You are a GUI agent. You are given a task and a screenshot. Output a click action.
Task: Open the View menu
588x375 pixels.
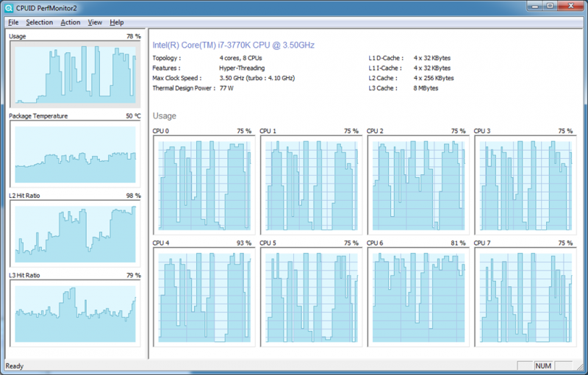point(95,22)
